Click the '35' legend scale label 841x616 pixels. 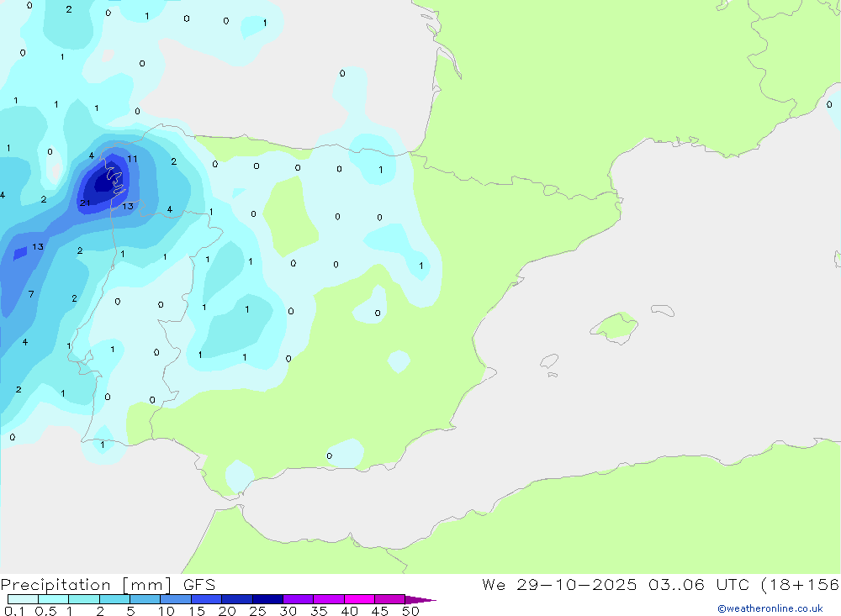[319, 611]
